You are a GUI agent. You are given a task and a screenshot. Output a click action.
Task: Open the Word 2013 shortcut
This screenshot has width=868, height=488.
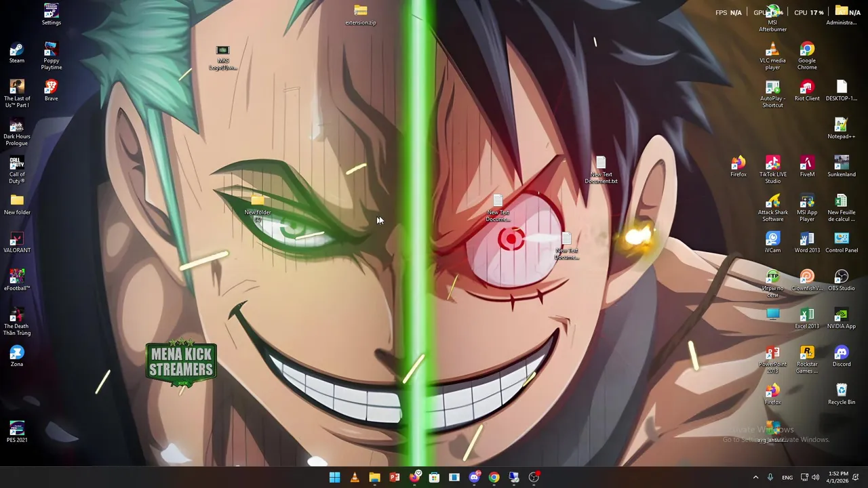coord(807,243)
